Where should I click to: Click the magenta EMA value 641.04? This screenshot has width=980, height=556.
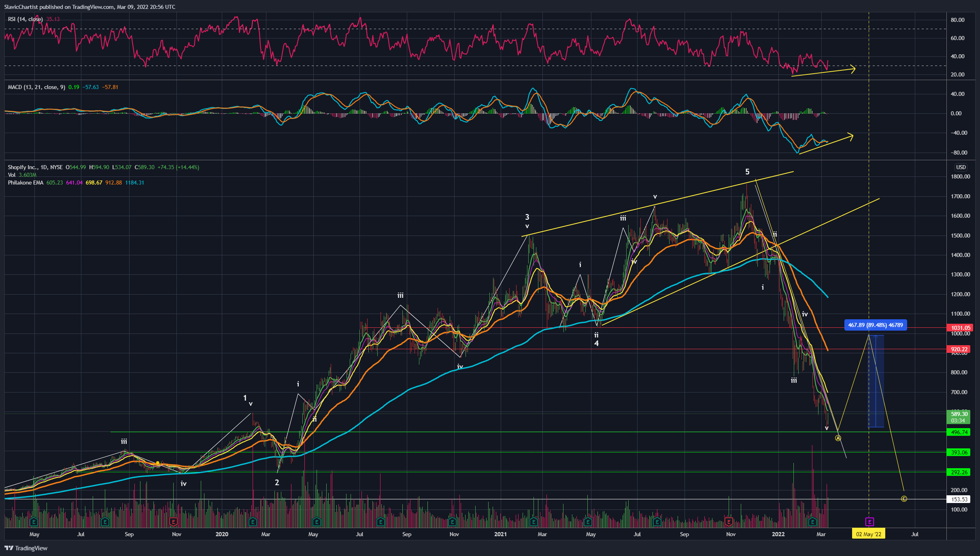coord(74,183)
